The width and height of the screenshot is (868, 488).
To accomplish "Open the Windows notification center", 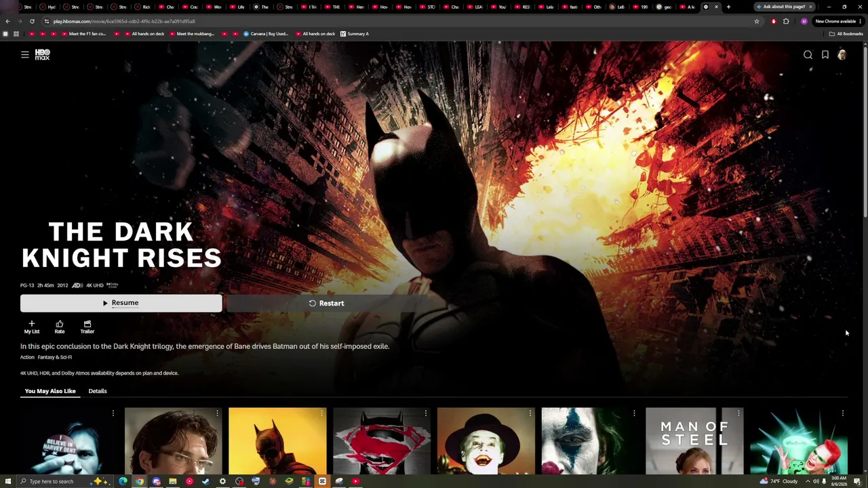I will point(857,481).
